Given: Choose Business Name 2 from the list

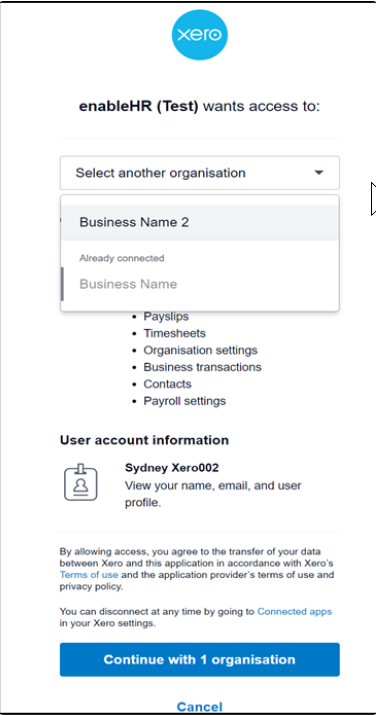Looking at the screenshot, I should point(200,223).
